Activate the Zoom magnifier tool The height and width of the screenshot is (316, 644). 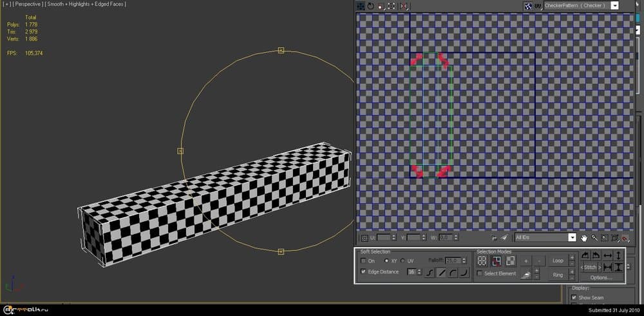coord(594,238)
